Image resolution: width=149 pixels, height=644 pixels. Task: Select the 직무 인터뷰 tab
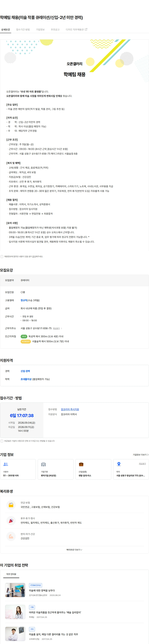coord(11,574)
